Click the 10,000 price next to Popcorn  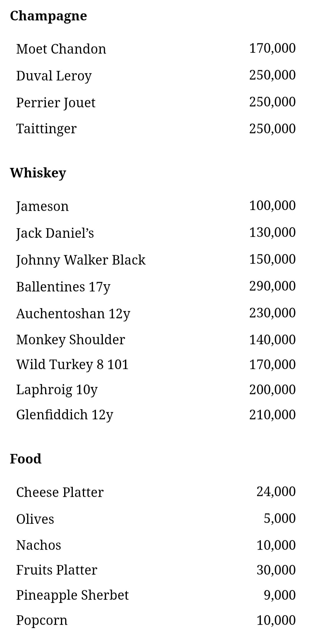(x=276, y=620)
